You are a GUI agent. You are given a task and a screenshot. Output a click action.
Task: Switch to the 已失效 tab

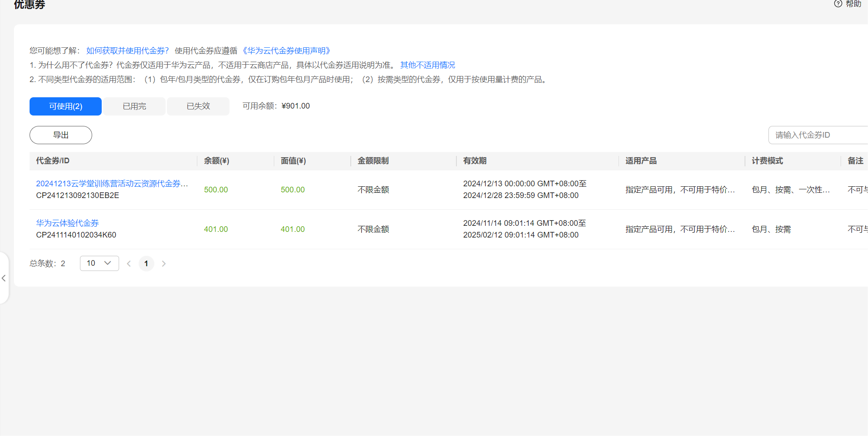(x=198, y=106)
